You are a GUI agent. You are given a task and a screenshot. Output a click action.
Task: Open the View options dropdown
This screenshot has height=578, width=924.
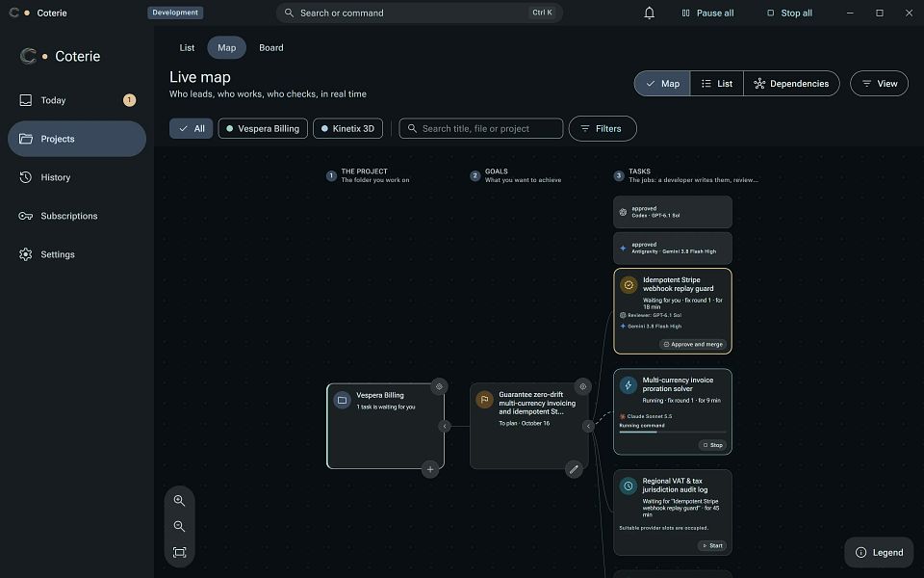coord(879,84)
